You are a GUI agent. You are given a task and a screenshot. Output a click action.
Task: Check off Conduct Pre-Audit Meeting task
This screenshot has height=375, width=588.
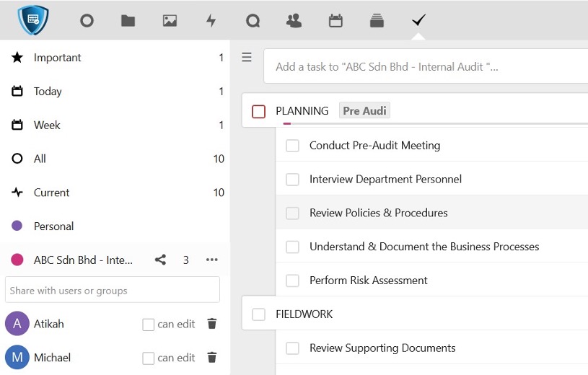point(292,146)
